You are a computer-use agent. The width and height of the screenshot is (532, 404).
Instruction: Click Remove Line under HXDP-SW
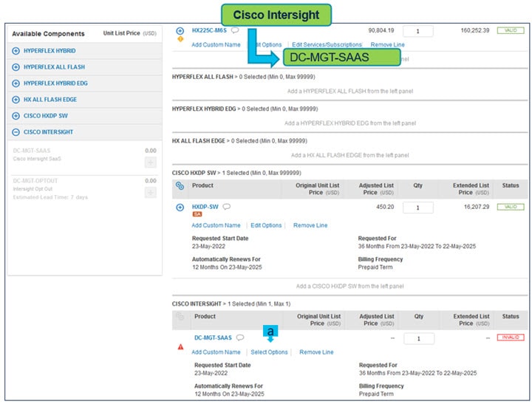click(310, 225)
